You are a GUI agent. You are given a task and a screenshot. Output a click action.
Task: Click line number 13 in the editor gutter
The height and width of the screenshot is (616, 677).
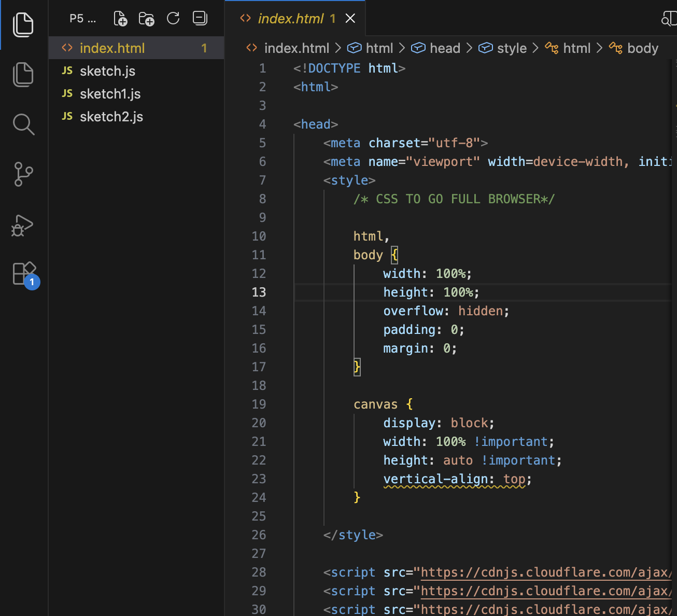[x=259, y=292]
